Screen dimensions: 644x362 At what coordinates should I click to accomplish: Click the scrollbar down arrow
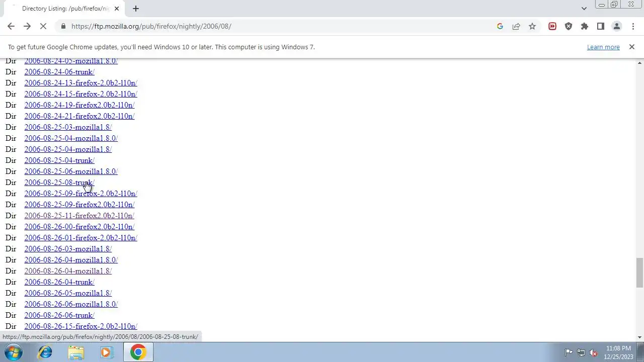click(639, 337)
